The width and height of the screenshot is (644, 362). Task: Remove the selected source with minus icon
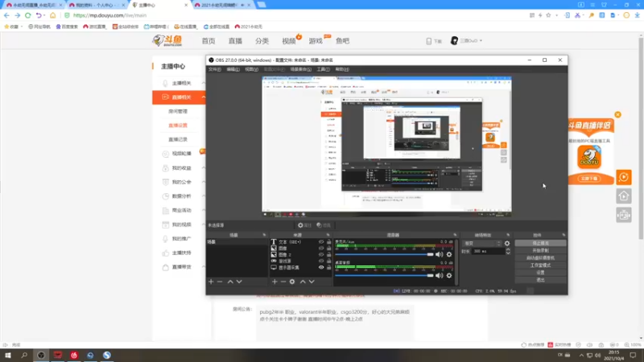point(283,282)
